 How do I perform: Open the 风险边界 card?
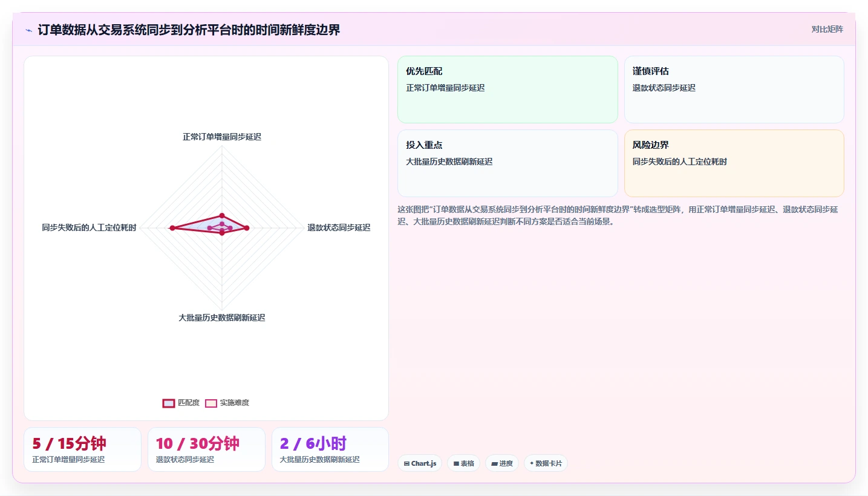pos(734,163)
